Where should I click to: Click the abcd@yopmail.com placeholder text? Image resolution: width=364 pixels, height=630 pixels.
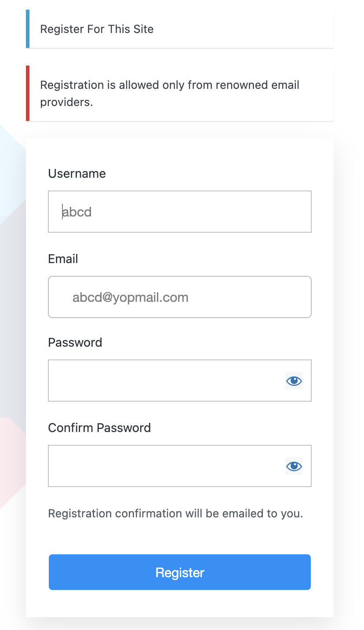tap(131, 297)
